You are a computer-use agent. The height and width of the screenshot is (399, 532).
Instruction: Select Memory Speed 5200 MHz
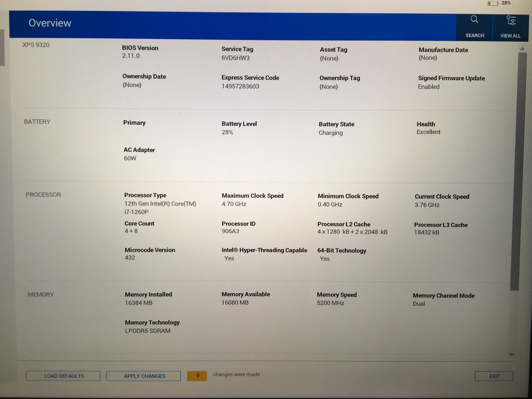coord(331,303)
